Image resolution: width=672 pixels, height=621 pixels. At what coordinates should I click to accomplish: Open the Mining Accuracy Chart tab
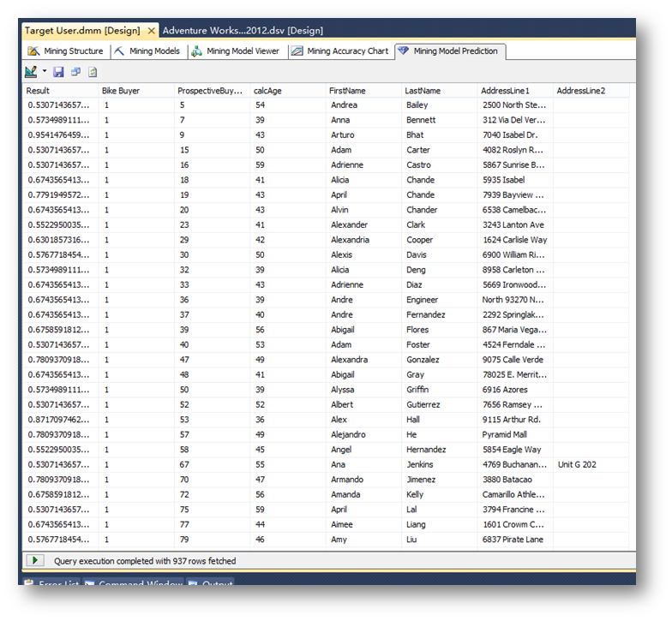(340, 51)
